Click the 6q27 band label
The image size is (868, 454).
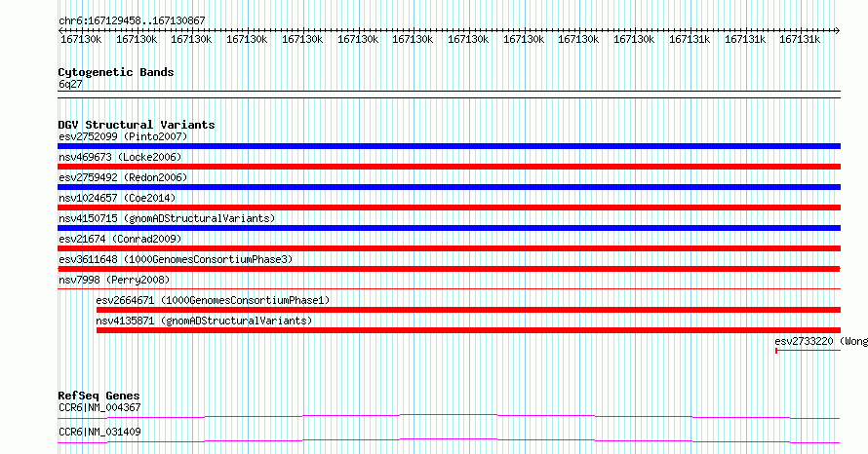(70, 84)
